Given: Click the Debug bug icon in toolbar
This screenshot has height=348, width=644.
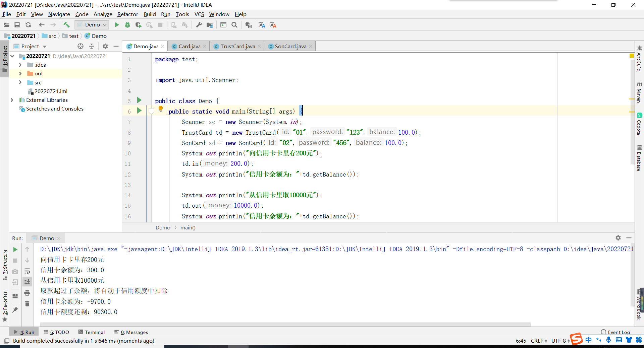Looking at the screenshot, I should click(127, 25).
